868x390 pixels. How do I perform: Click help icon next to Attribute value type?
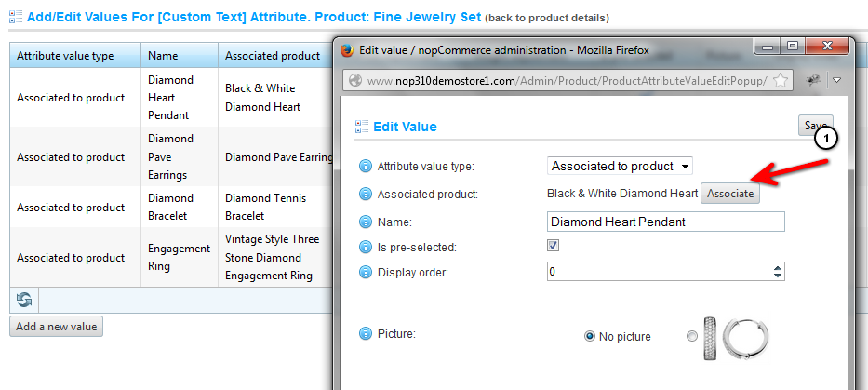point(366,167)
